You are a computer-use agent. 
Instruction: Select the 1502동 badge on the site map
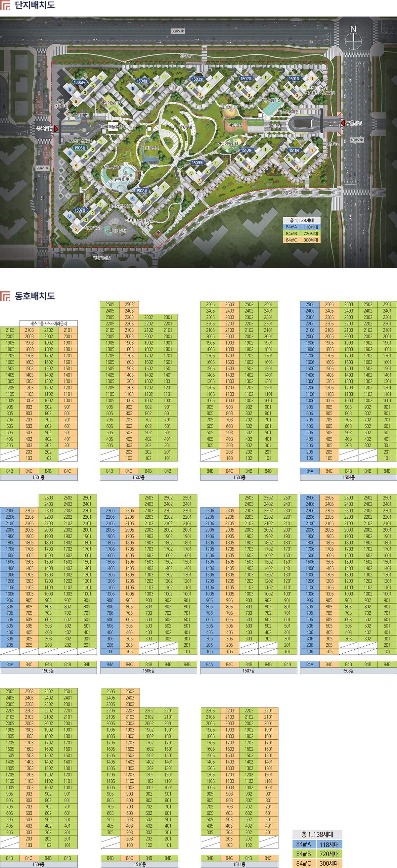(x=246, y=78)
